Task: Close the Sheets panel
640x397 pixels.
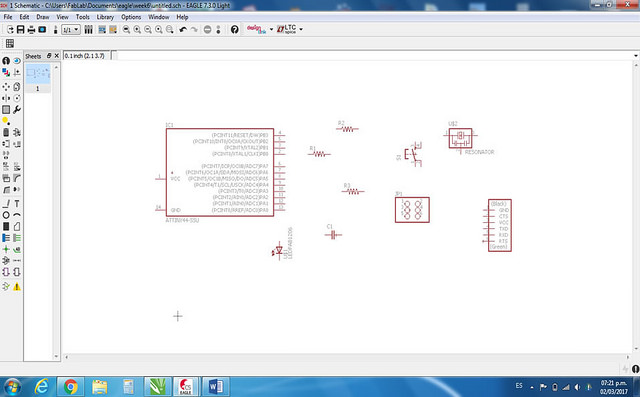Action: (x=57, y=55)
